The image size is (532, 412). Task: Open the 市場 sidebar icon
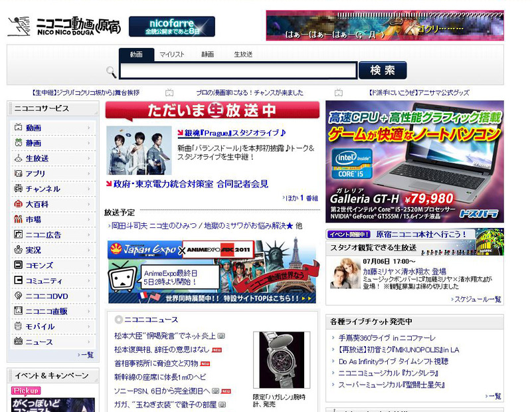coord(19,219)
